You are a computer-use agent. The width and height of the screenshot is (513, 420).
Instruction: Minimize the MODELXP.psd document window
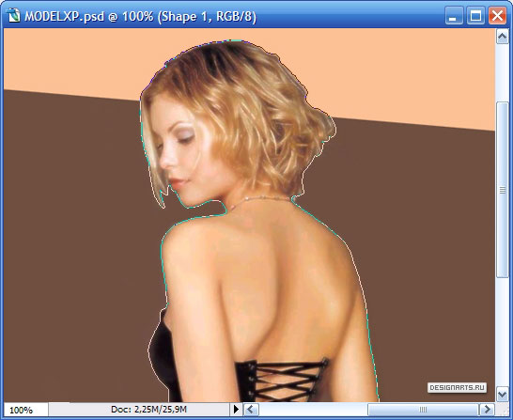pyautogui.click(x=454, y=16)
